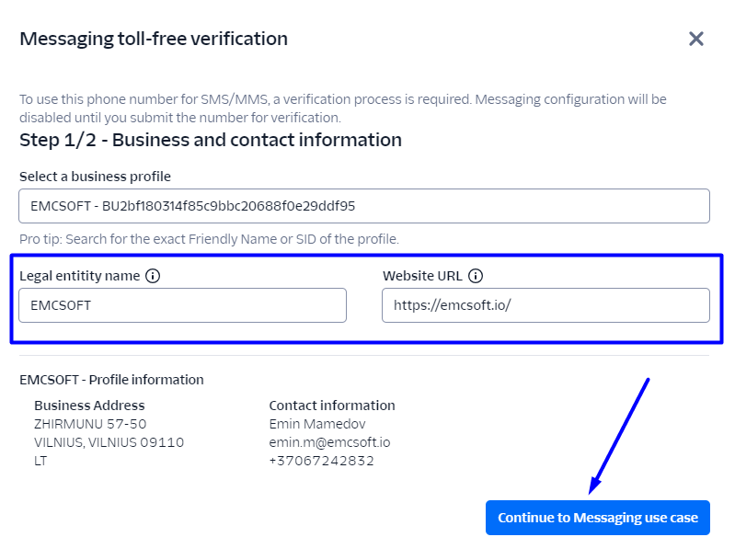Screen dimensions: 735x560
Task: Click the EMCSOFT - Profile information heading
Action: (x=111, y=380)
